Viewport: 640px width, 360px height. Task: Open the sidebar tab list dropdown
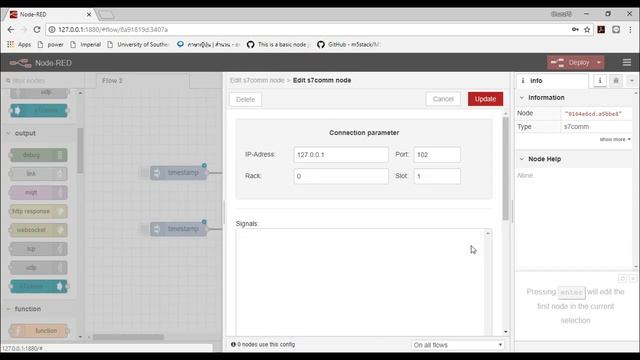[631, 81]
